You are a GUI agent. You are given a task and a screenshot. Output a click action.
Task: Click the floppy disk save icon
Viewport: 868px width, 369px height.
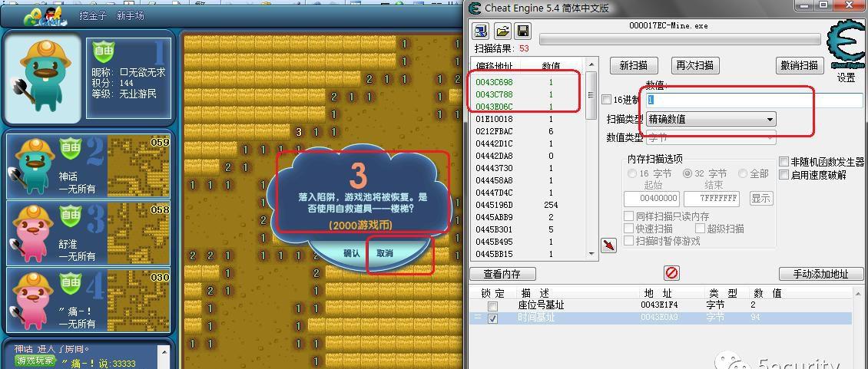click(x=522, y=31)
